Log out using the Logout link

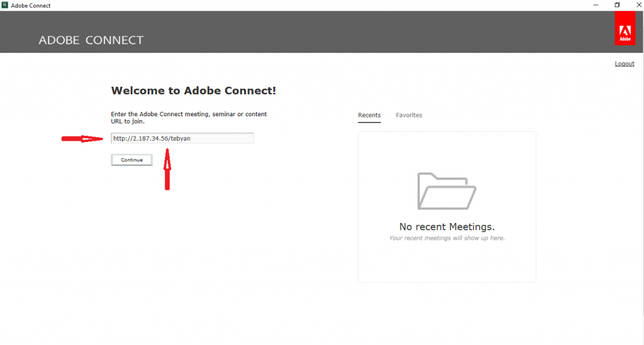(x=625, y=63)
